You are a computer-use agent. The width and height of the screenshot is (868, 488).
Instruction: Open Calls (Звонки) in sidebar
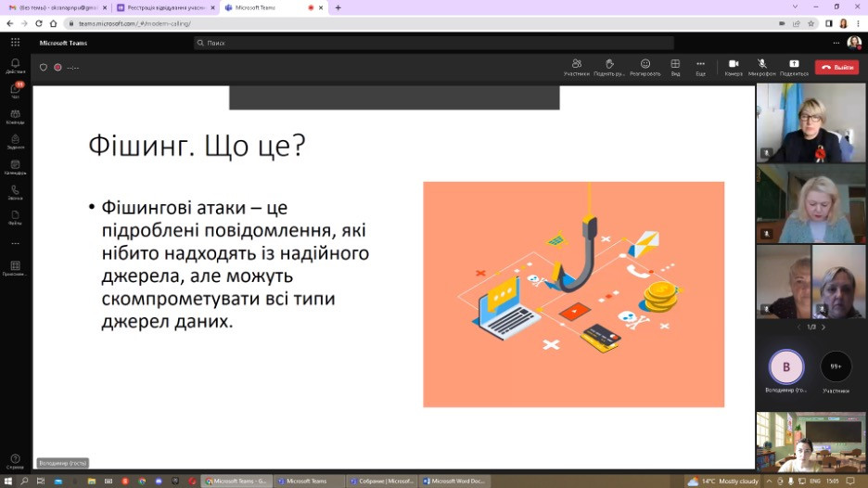[x=15, y=192]
